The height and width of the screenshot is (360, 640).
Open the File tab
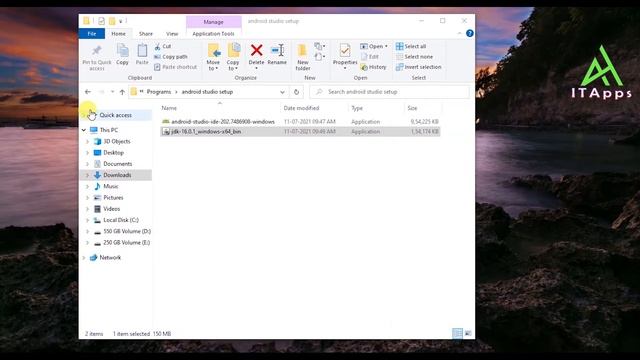tap(92, 34)
